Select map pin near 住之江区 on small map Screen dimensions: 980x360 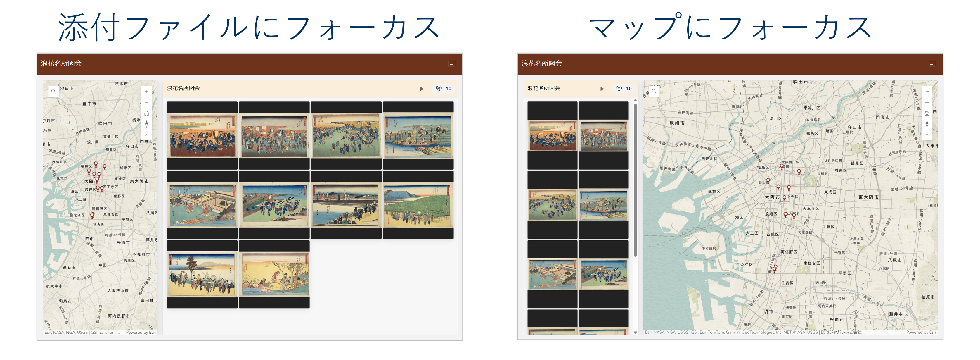click(92, 215)
